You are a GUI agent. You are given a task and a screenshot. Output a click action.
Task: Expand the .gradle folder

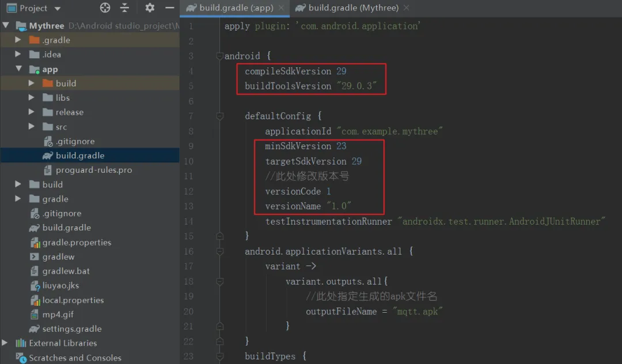point(18,40)
